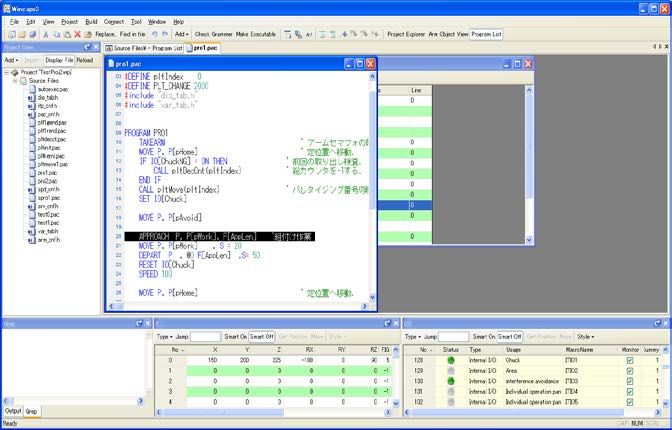This screenshot has width=672, height=430.
Task: Pin the Project View panel
Action: (x=88, y=47)
